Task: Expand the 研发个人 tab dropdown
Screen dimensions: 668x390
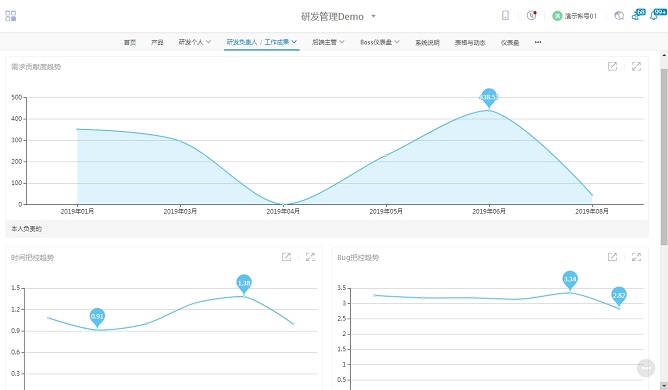Action: coord(208,42)
